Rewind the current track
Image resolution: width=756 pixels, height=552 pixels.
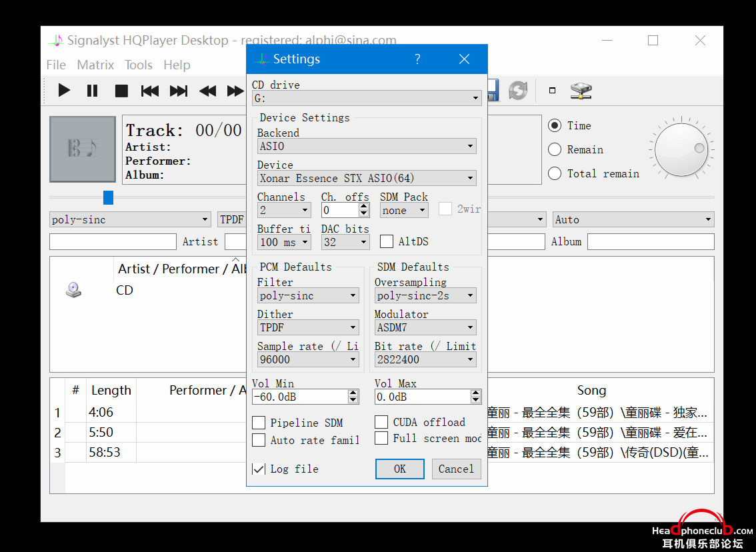[208, 91]
